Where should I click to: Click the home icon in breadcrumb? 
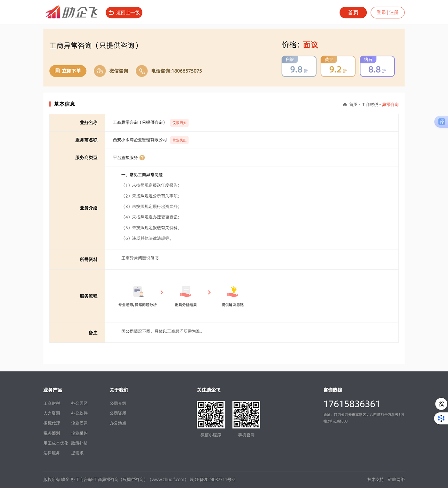click(345, 105)
